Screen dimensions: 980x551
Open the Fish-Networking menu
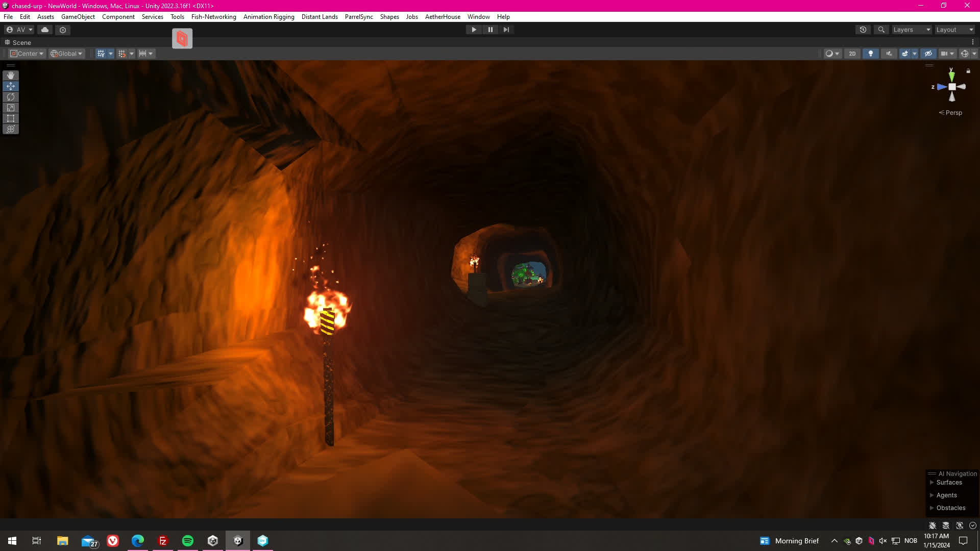tap(213, 17)
